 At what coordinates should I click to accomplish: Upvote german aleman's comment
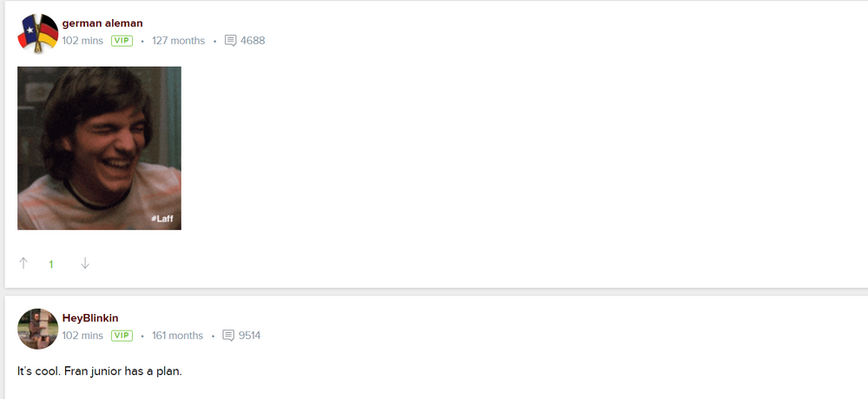point(23,264)
